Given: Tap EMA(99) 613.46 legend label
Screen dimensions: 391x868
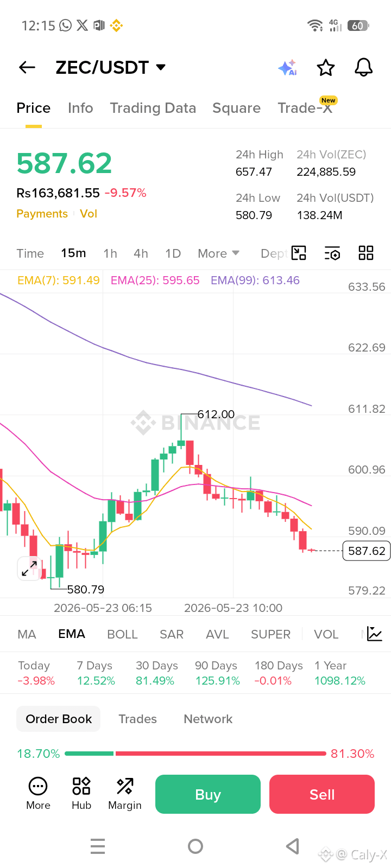Looking at the screenshot, I should click(x=255, y=280).
